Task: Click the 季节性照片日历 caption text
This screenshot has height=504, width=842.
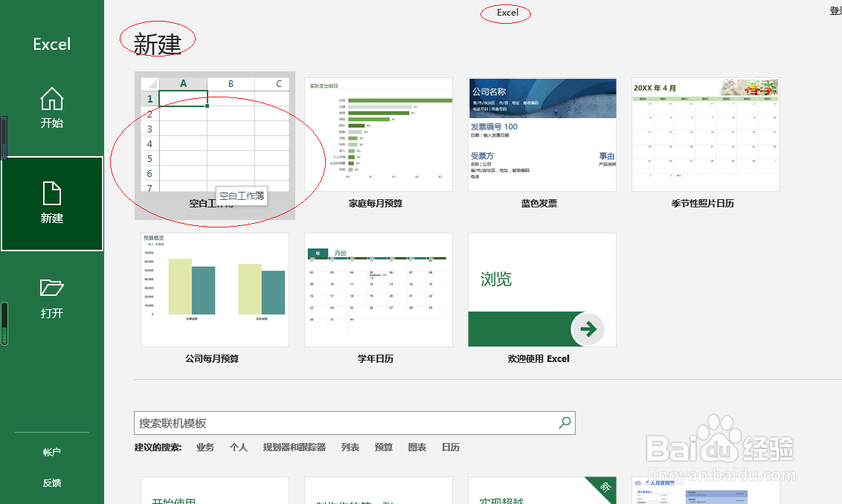Action: 702,204
